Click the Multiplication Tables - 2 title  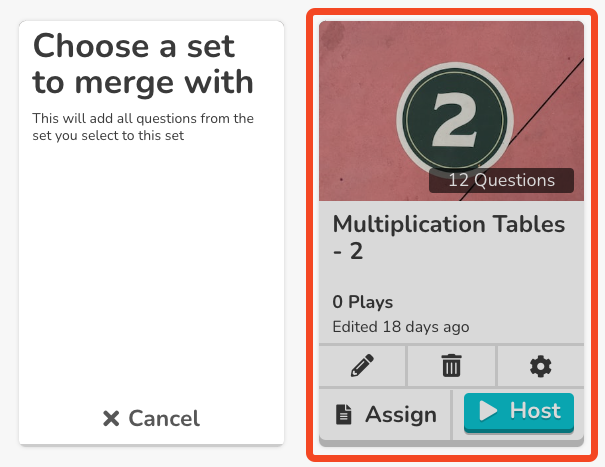(x=448, y=237)
